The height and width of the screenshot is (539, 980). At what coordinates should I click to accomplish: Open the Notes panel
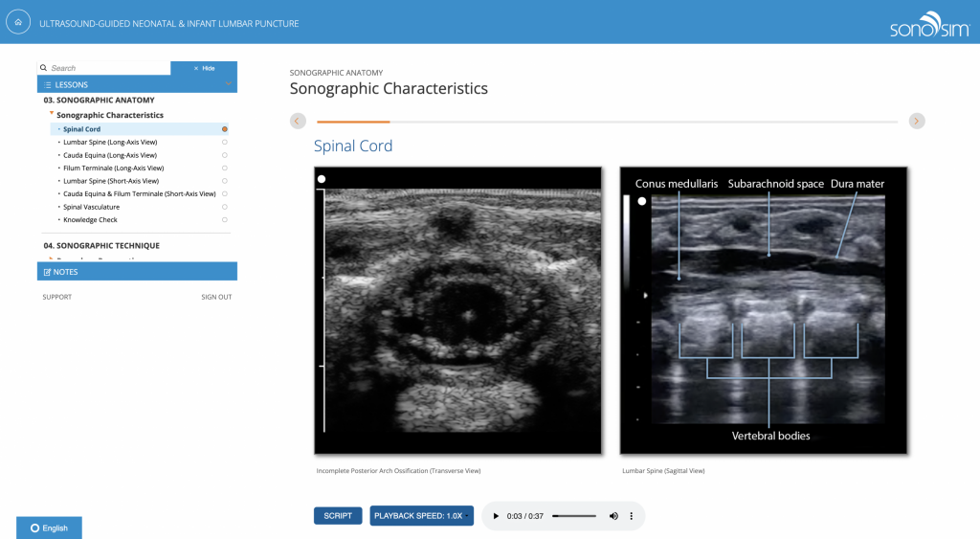pyautogui.click(x=137, y=272)
